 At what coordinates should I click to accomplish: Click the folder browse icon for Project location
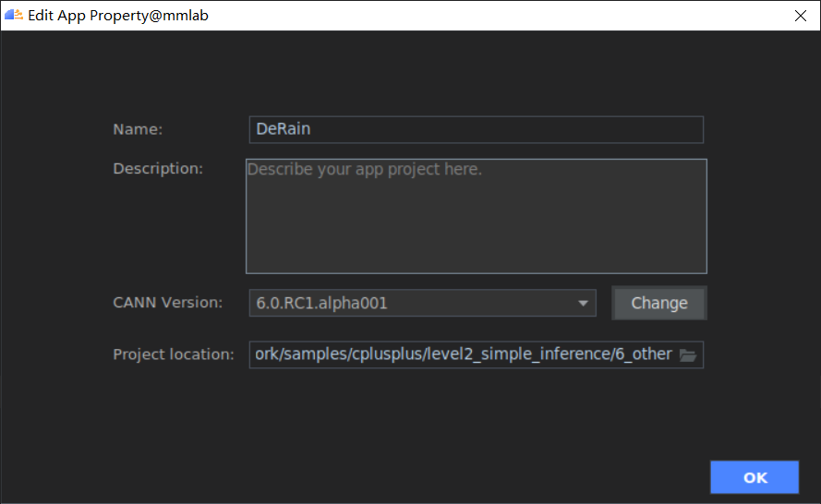pyautogui.click(x=687, y=354)
